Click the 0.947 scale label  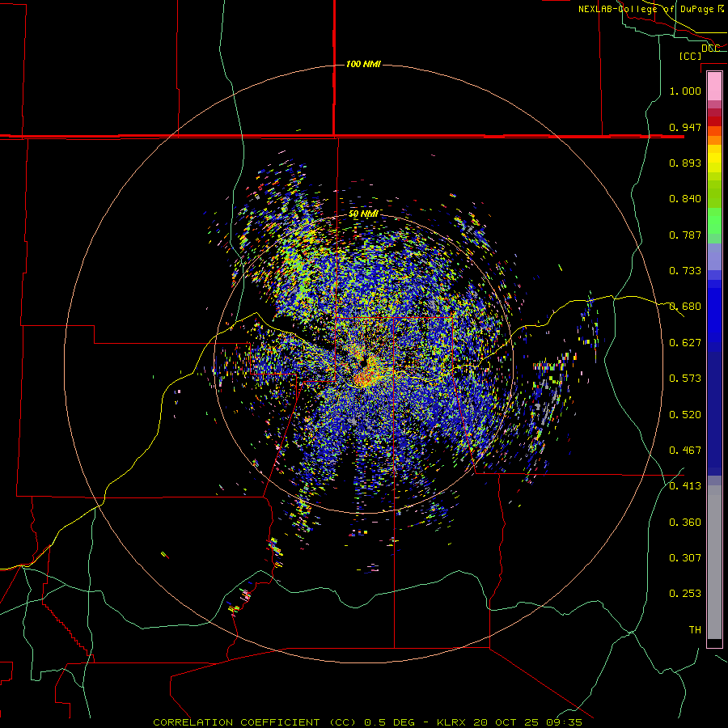pos(685,127)
